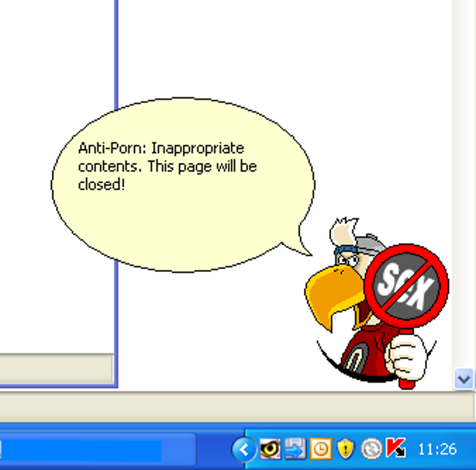The width and height of the screenshot is (476, 470).
Task: Click the Anti-Porn eagle mascot holding sign
Action: [377, 304]
